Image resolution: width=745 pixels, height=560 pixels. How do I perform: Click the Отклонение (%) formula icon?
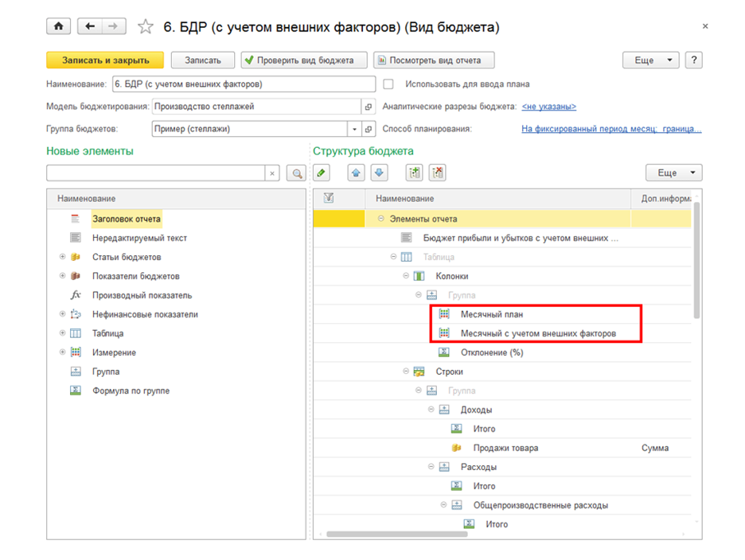coord(444,352)
